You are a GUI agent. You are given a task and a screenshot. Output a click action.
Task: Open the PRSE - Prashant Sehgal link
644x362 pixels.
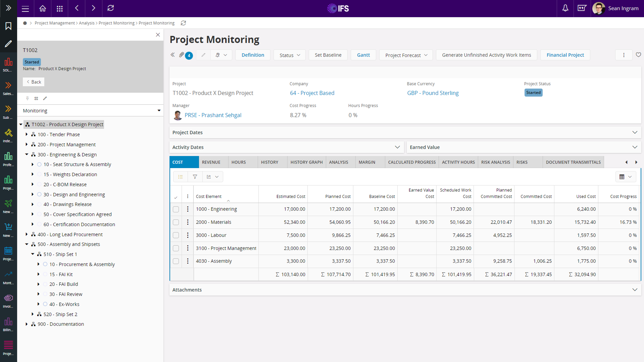pyautogui.click(x=213, y=115)
